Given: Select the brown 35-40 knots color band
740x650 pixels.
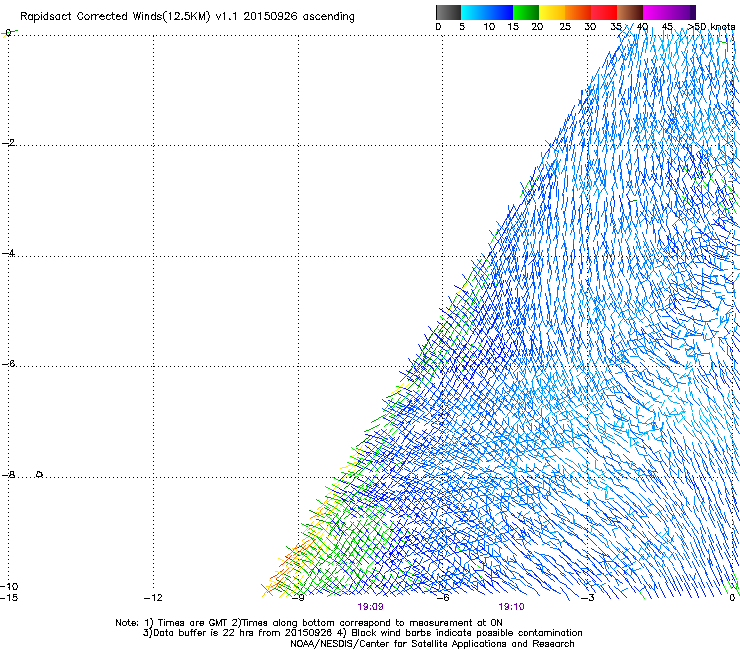Looking at the screenshot, I should pos(630,12).
